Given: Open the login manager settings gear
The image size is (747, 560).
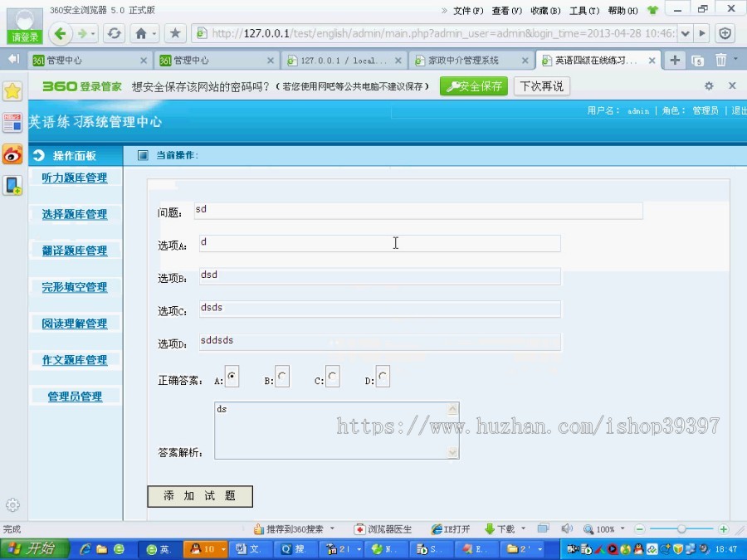Looking at the screenshot, I should tap(709, 85).
